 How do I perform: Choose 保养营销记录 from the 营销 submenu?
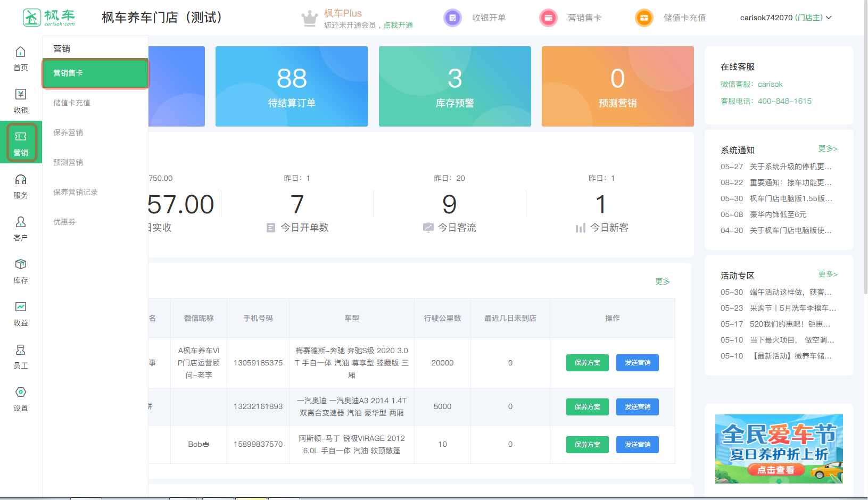coord(76,192)
